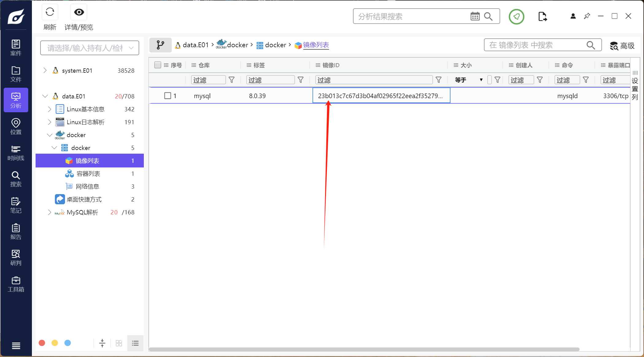Click the red color tag dot
The height and width of the screenshot is (357, 644).
[x=42, y=343]
